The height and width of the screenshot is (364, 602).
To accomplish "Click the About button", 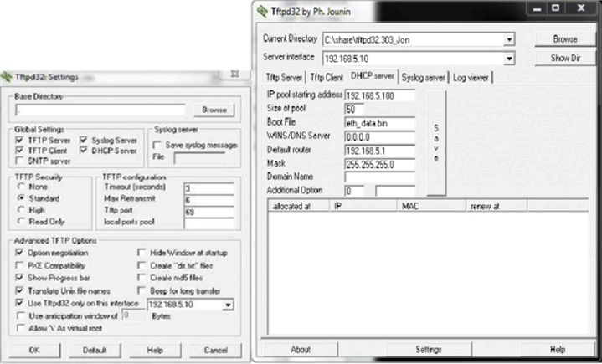I will pyautogui.click(x=301, y=350).
